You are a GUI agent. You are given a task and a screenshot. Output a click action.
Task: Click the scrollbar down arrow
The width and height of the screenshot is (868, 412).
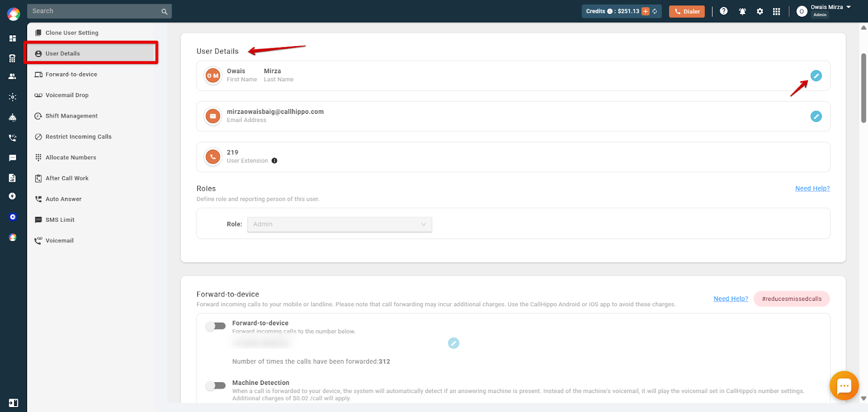864,398
